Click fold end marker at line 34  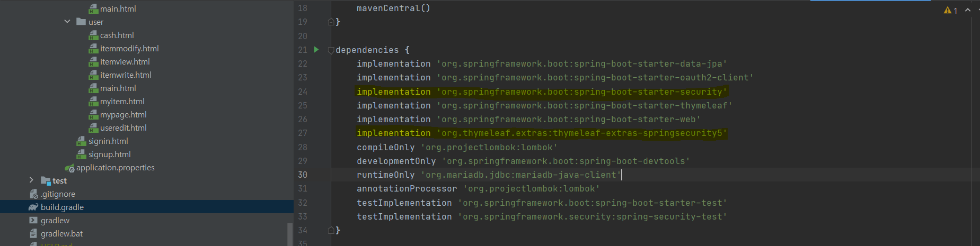coord(331,230)
